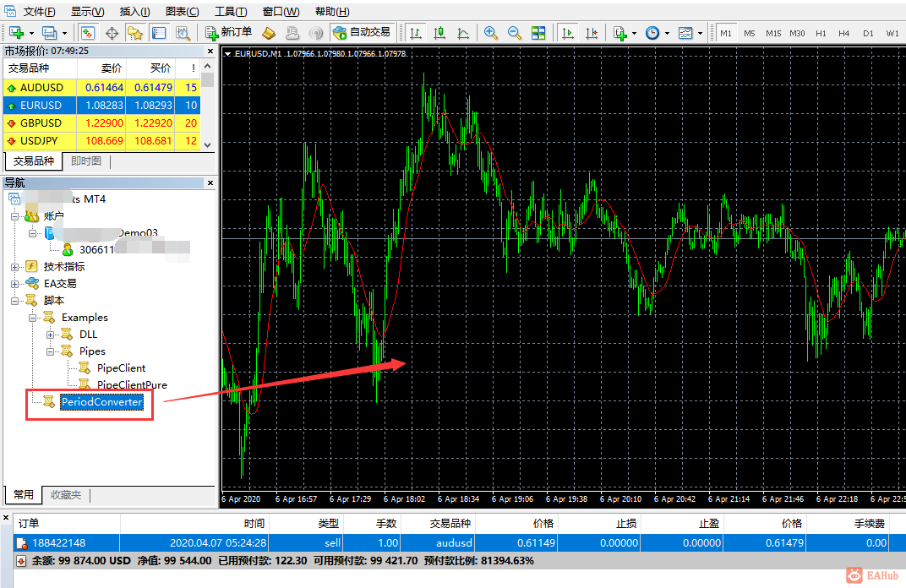The image size is (906, 588).
Task: Select the M5 timeframe button
Action: pyautogui.click(x=750, y=34)
